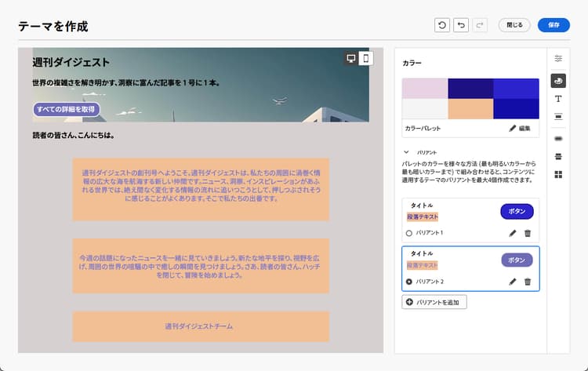Click the 今週の話題になったニュース paragraph block
This screenshot has width=588, height=371.
(201, 266)
